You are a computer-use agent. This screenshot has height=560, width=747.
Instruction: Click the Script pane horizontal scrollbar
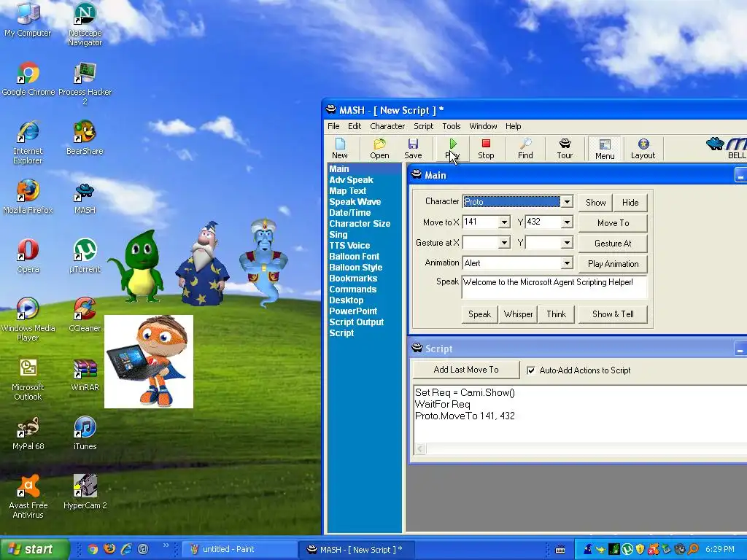(x=580, y=448)
